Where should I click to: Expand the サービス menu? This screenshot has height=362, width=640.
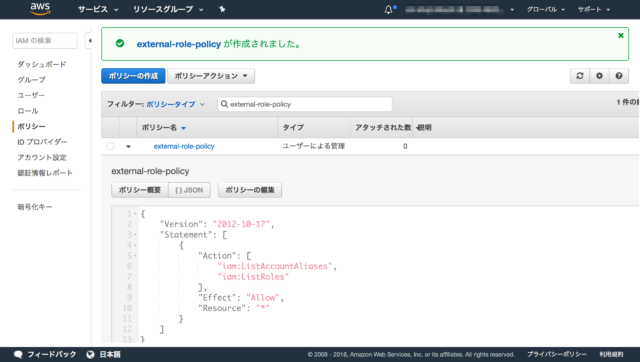pyautogui.click(x=98, y=9)
